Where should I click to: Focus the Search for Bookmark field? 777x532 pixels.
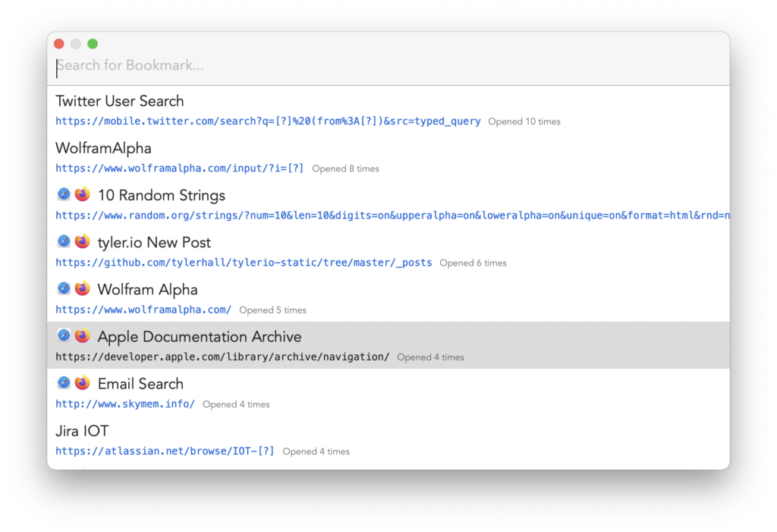point(388,65)
